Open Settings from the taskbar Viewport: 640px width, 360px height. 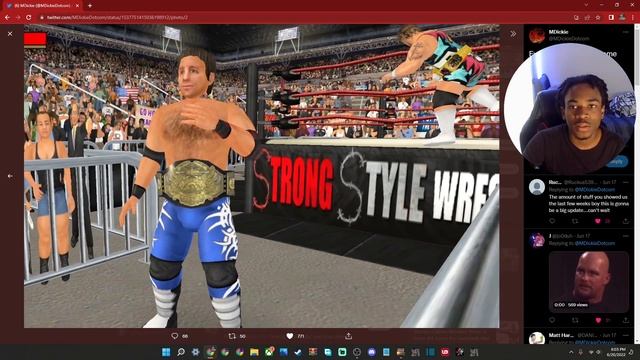click(x=196, y=352)
